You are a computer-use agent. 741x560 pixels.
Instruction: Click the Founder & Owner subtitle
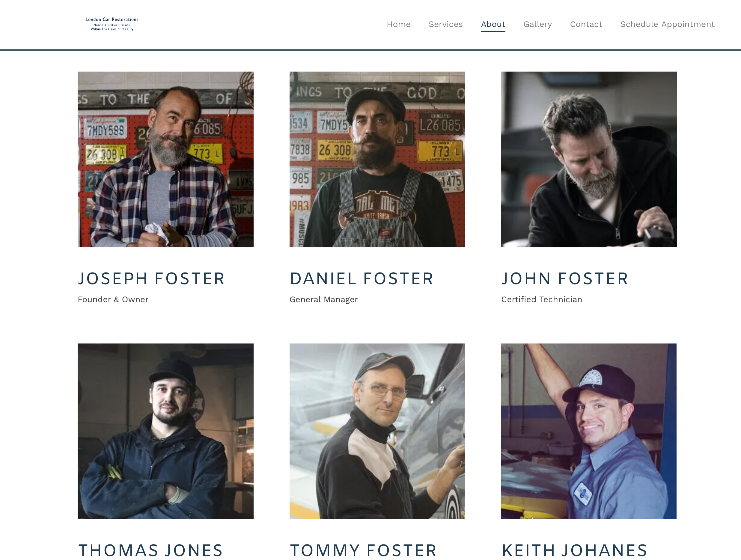point(113,299)
